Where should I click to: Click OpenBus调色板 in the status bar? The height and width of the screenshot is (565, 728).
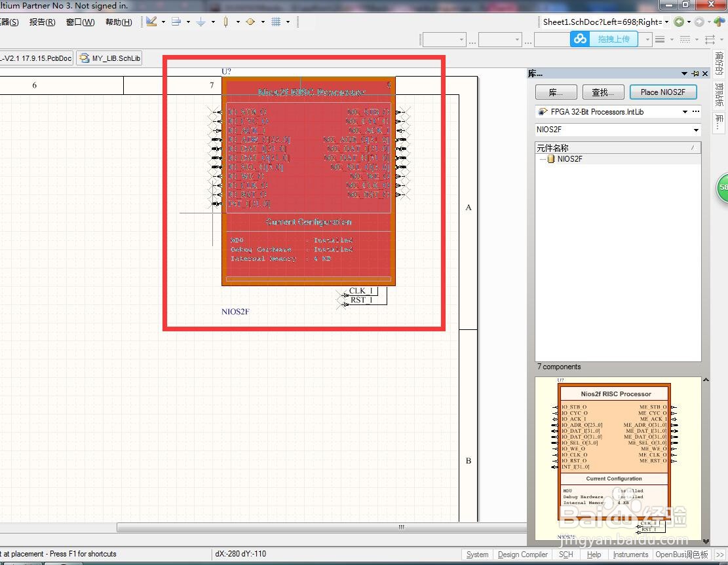(682, 555)
